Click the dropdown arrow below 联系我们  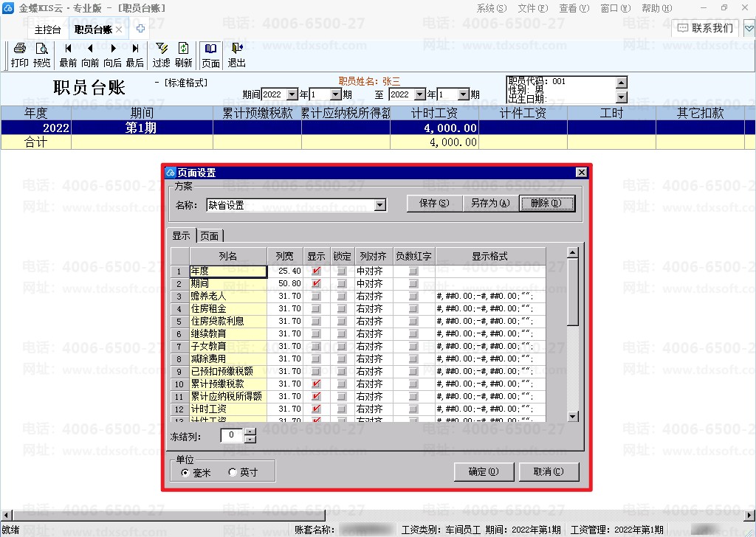tap(749, 29)
